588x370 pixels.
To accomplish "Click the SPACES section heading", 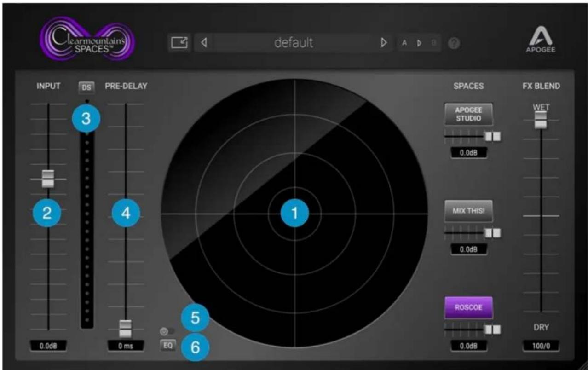I will click(x=468, y=87).
